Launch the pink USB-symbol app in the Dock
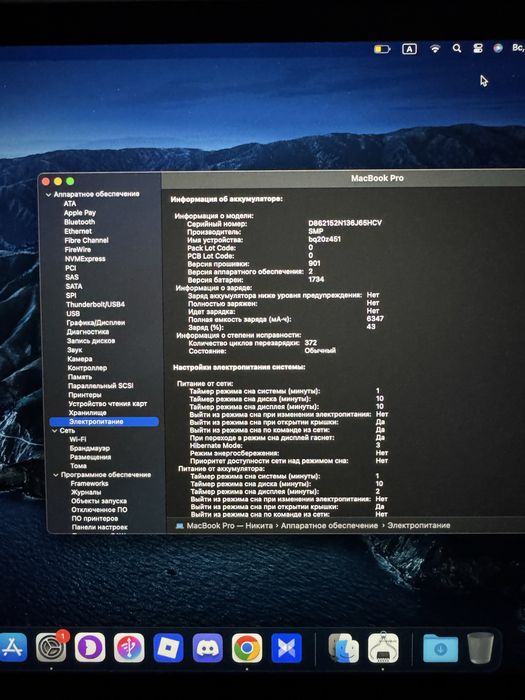525x700 pixels. (129, 648)
